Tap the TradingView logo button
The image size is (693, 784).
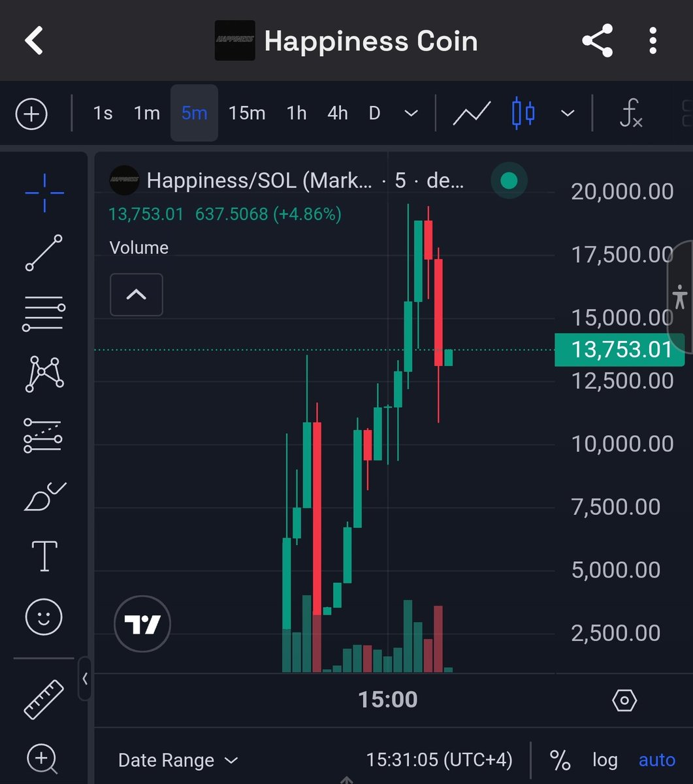(142, 624)
